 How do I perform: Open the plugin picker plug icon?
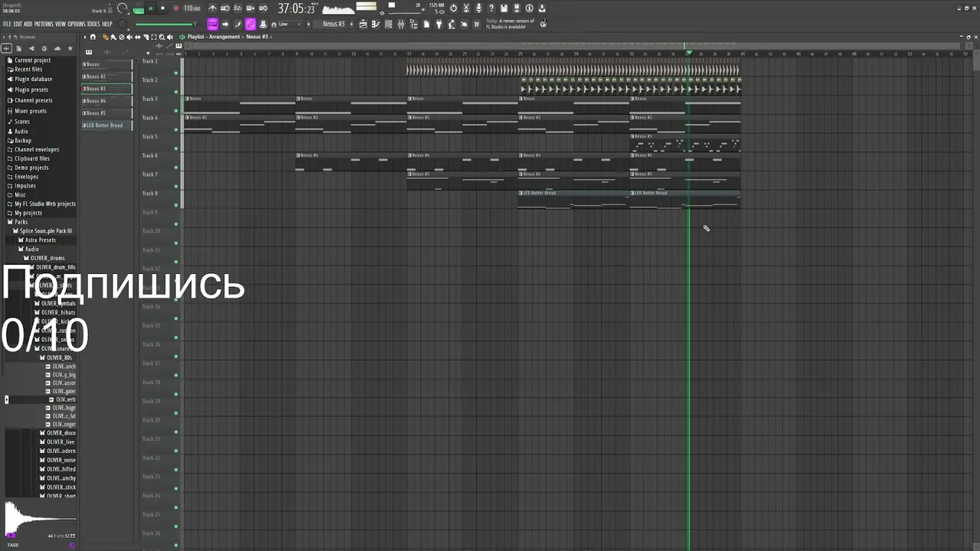coord(439,24)
